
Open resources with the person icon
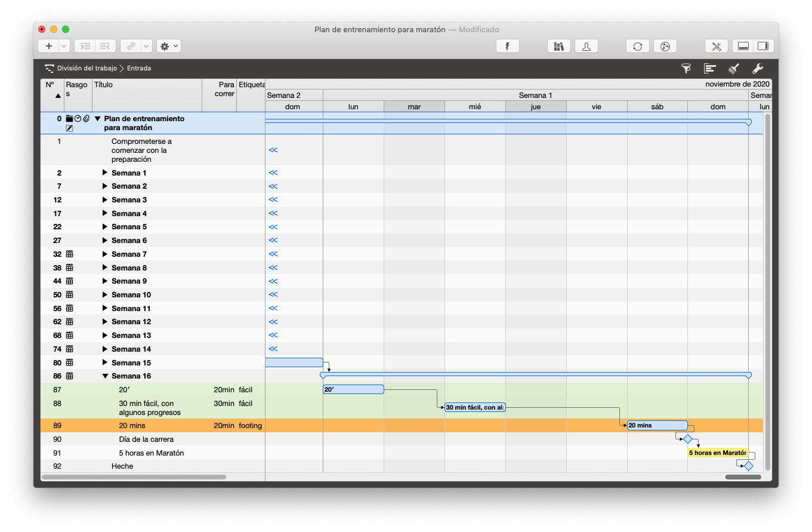586,46
